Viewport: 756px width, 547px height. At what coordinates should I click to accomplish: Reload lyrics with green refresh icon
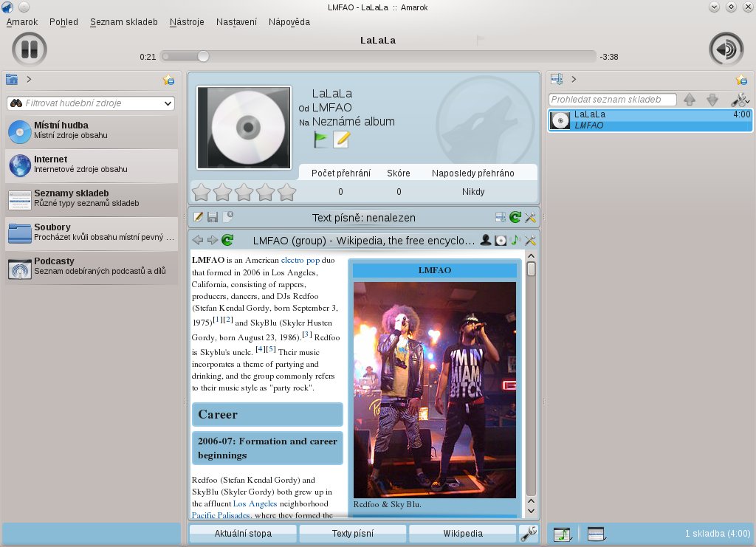(515, 217)
